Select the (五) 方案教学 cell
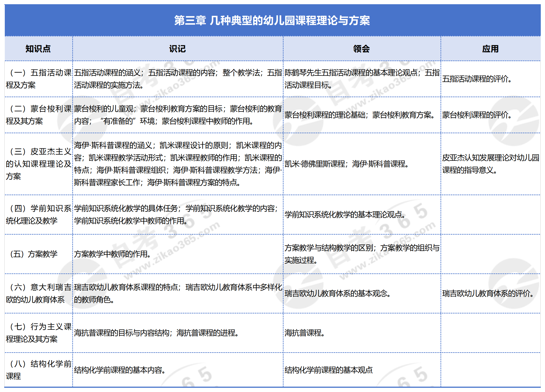The width and height of the screenshot is (545, 392). (34, 254)
